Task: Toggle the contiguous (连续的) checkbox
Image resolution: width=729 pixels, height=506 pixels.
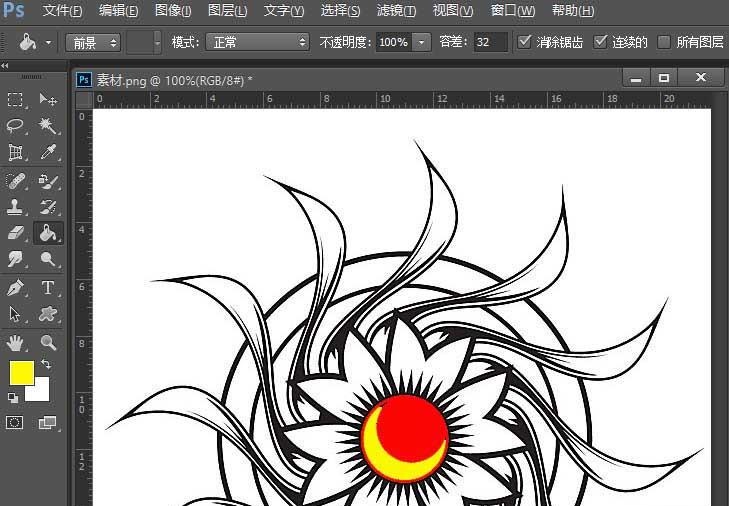Action: tap(600, 42)
